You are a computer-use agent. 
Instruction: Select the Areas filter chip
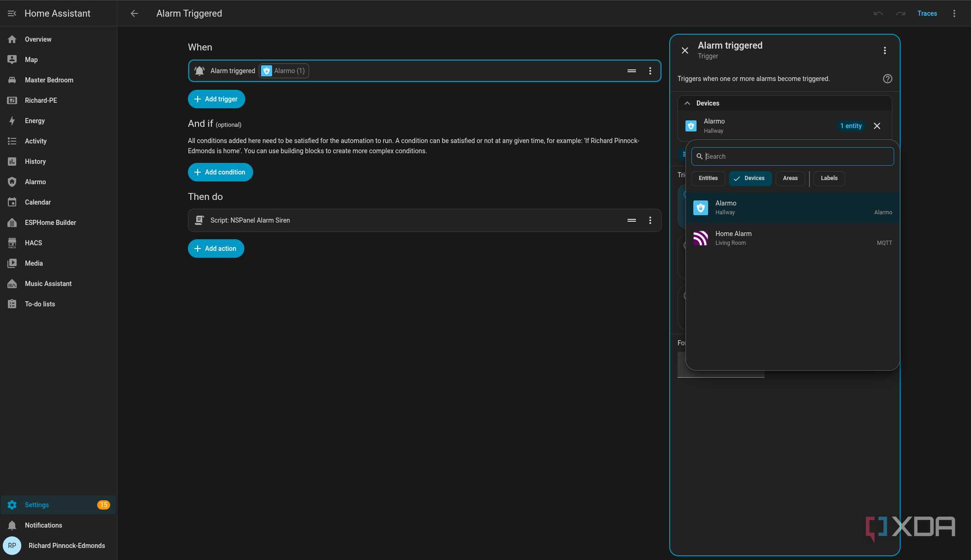click(x=790, y=178)
